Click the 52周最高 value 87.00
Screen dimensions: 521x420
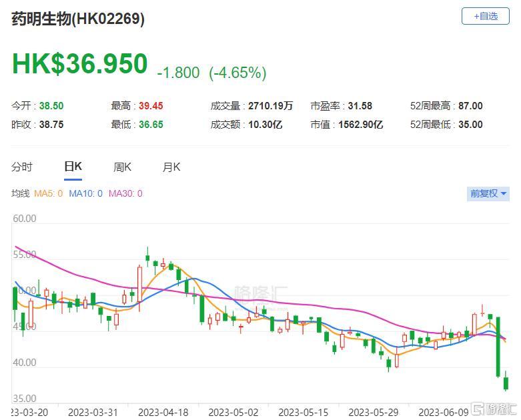point(470,106)
